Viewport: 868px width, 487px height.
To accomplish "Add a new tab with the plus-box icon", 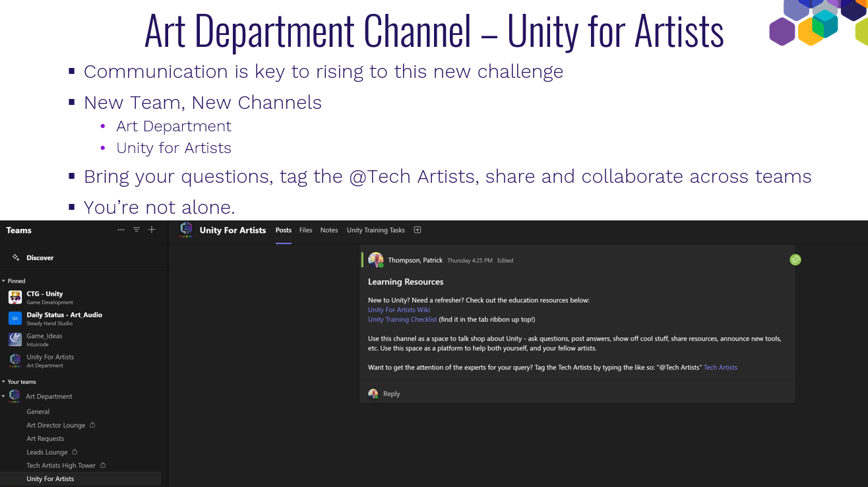I will 418,230.
